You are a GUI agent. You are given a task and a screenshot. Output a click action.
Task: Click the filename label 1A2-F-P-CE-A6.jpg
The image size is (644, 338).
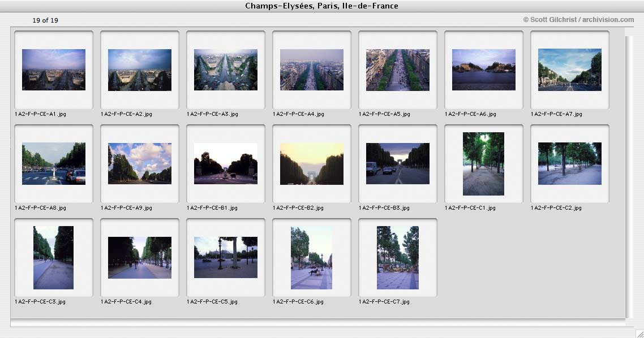[x=471, y=114]
